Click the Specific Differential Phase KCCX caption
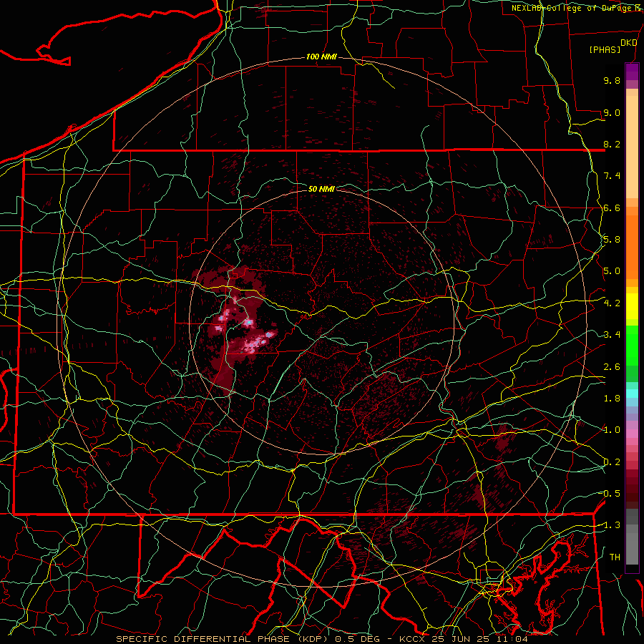This screenshot has width=644, height=644. pyautogui.click(x=321, y=639)
